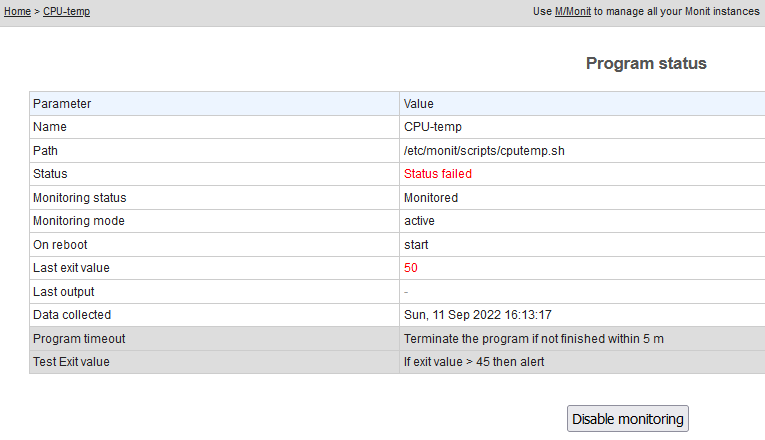Click the exit value alert rule text

coord(474,362)
